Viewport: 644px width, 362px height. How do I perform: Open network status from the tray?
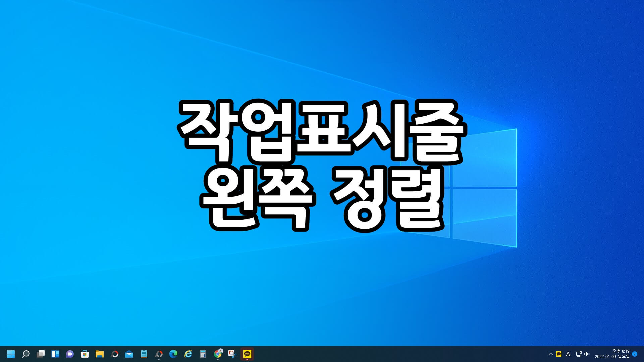pos(579,354)
